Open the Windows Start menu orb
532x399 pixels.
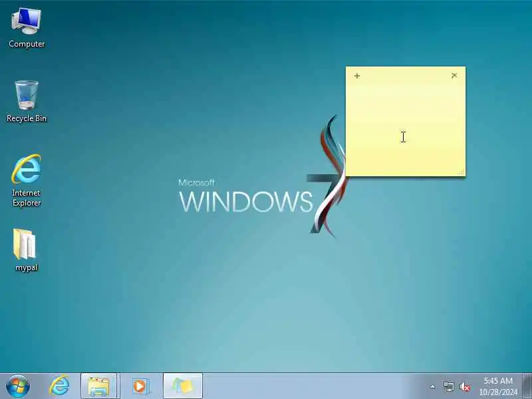(18, 386)
